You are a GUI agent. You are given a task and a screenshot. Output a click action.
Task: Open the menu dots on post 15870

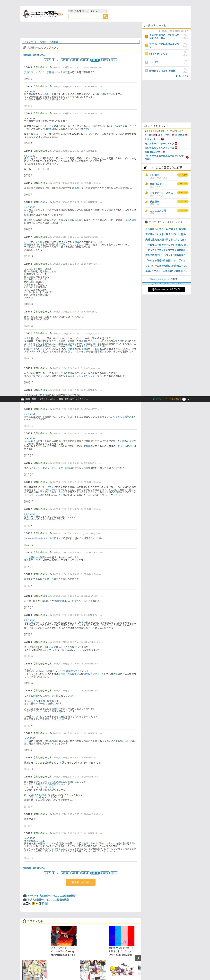(x=100, y=833)
